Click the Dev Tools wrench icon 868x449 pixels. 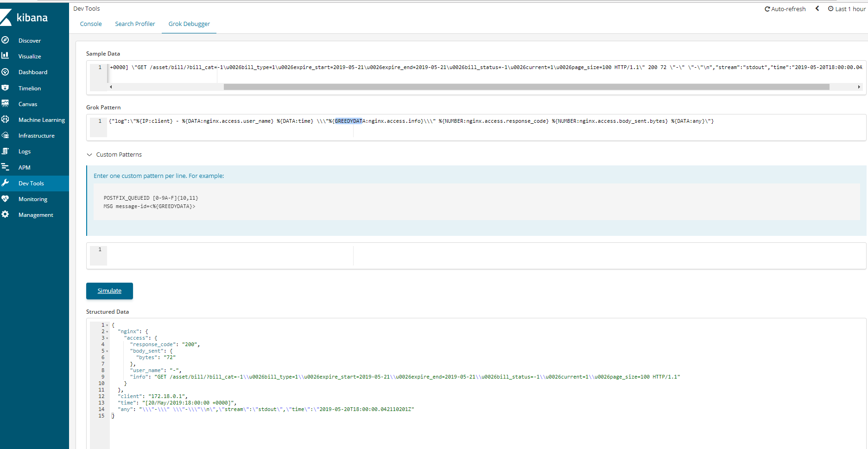pyautogui.click(x=5, y=183)
